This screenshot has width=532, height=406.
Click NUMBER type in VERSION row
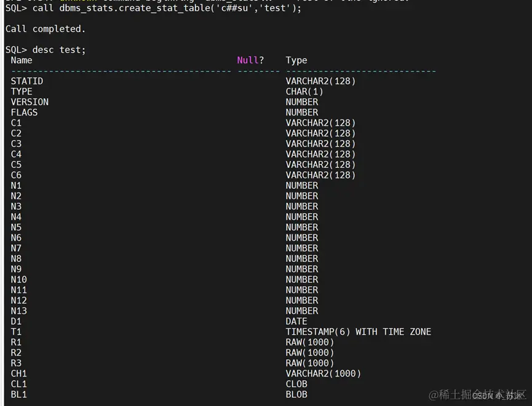[301, 102]
